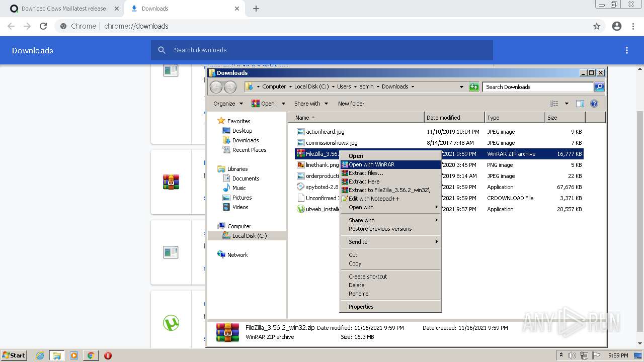The height and width of the screenshot is (362, 644).
Task: Click the Explorer back navigation arrow
Action: pyautogui.click(x=216, y=87)
